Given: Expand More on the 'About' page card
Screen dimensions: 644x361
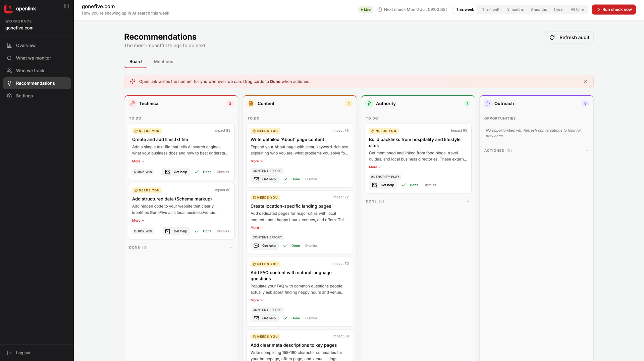Looking at the screenshot, I should [257, 161].
